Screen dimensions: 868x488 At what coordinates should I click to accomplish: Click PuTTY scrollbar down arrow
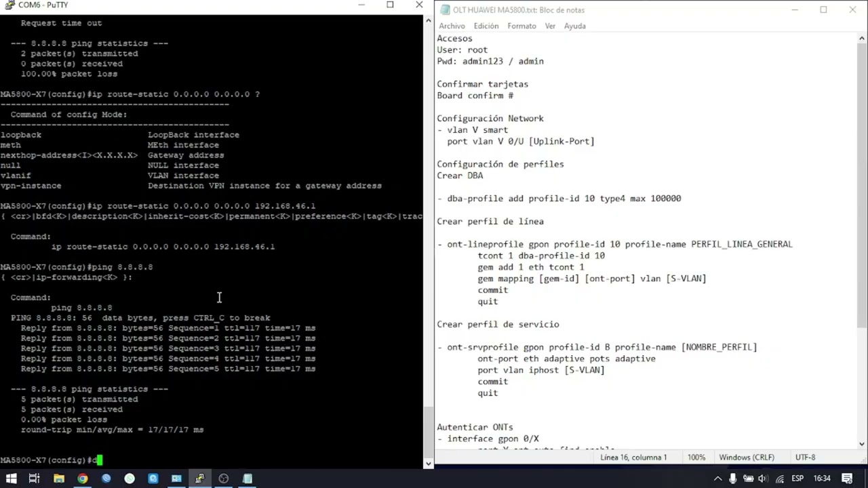pyautogui.click(x=429, y=464)
